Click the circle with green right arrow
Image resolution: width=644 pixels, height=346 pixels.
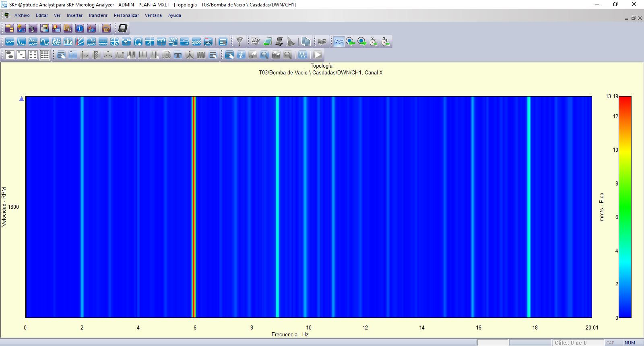point(362,41)
